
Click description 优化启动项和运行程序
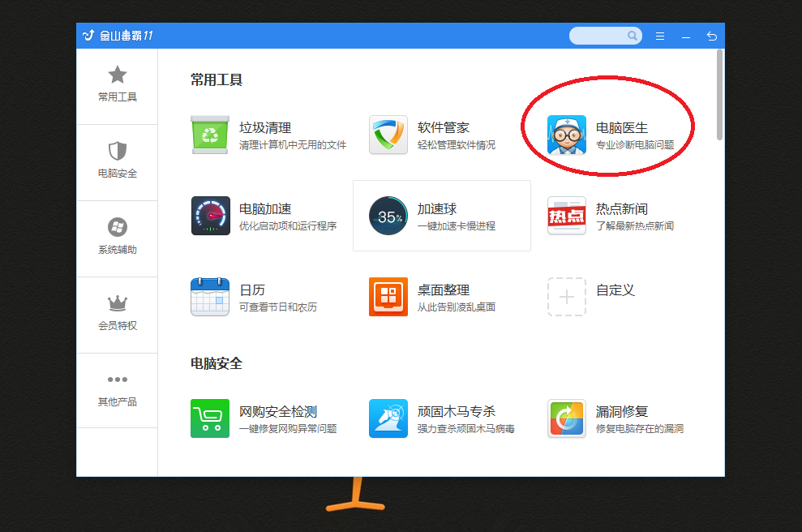click(287, 226)
